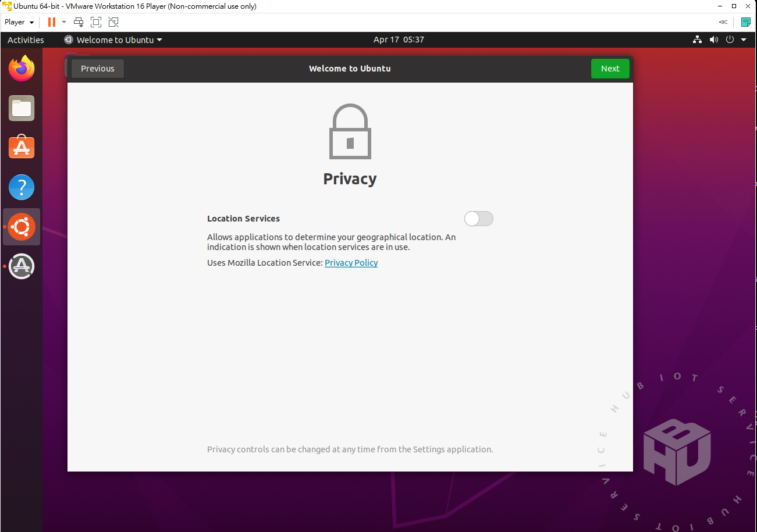This screenshot has height=532, width=757.
Task: Enter full screen mode in VMware toolbar
Action: coord(96,22)
